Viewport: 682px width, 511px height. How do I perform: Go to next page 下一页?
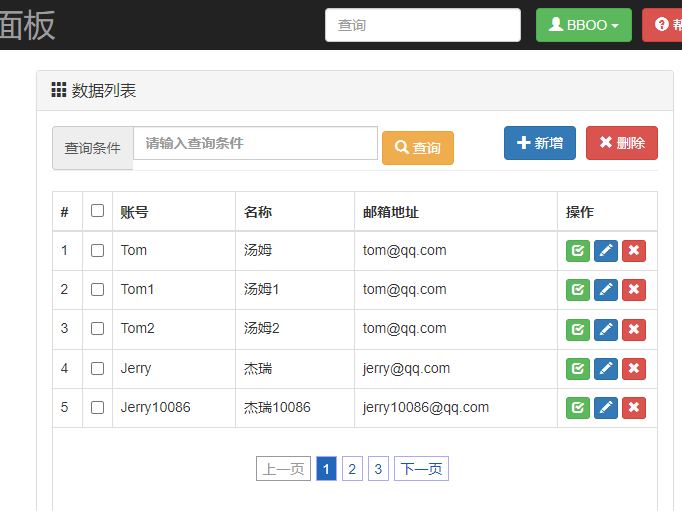tap(421, 469)
